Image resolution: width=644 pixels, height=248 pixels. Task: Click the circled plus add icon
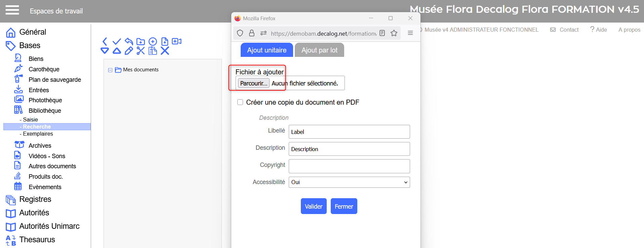pos(153,41)
